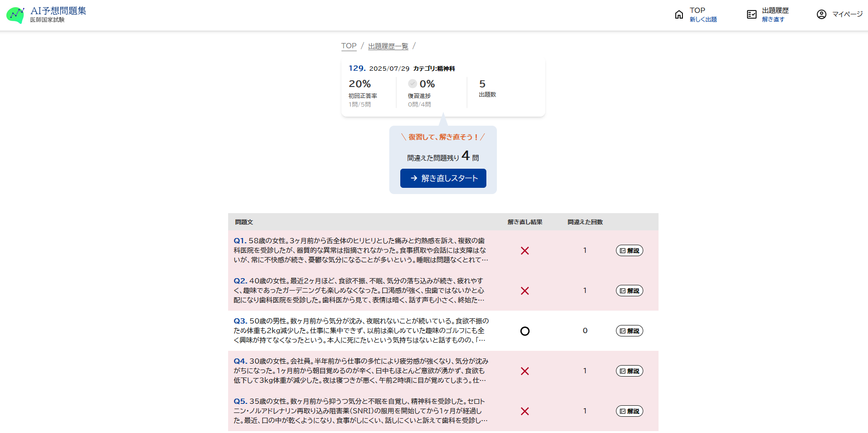Start review with 解き直しスタート button
This screenshot has width=868, height=433.
point(443,178)
